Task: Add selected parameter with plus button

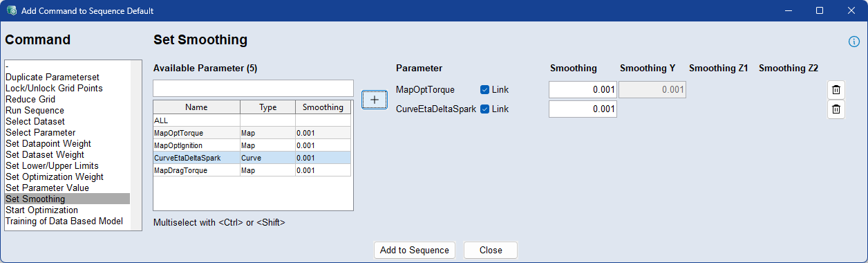Action: [x=375, y=100]
